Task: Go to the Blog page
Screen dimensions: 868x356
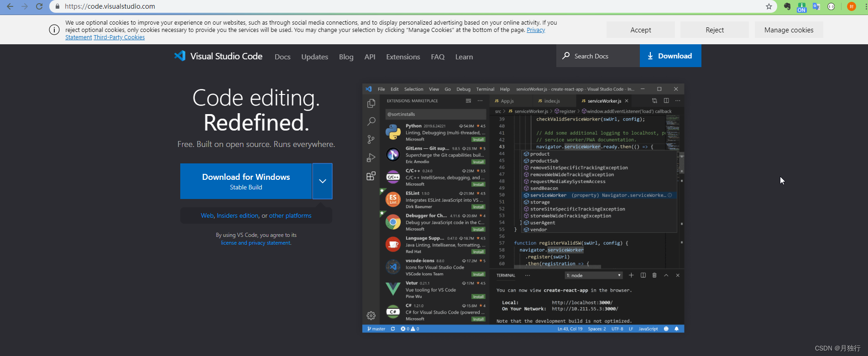Action: [x=346, y=57]
